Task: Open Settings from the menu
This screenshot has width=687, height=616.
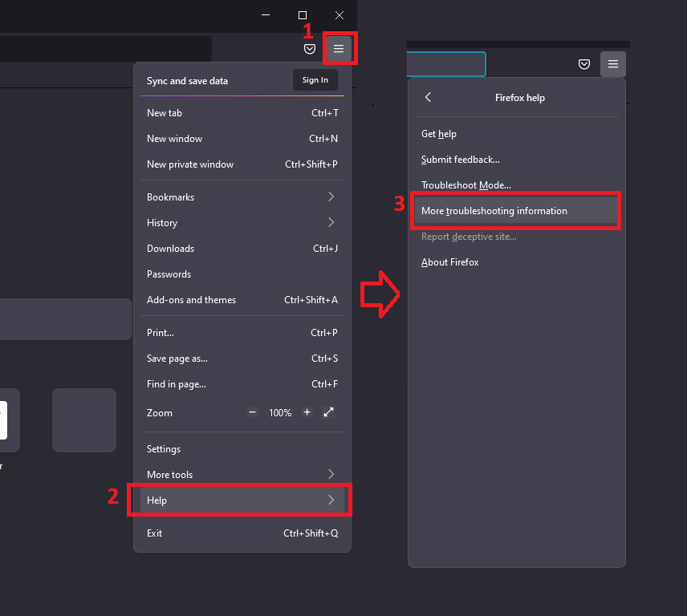Action: pyautogui.click(x=242, y=449)
